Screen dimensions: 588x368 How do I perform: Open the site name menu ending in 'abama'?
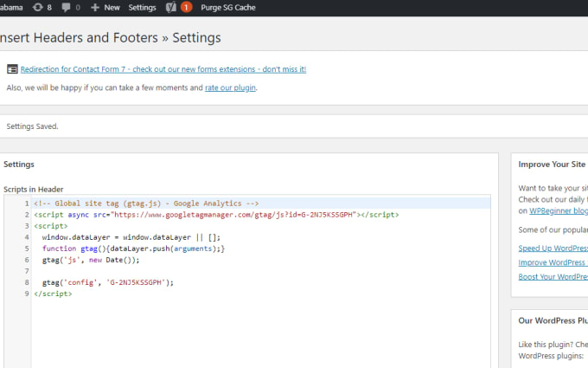11,7
